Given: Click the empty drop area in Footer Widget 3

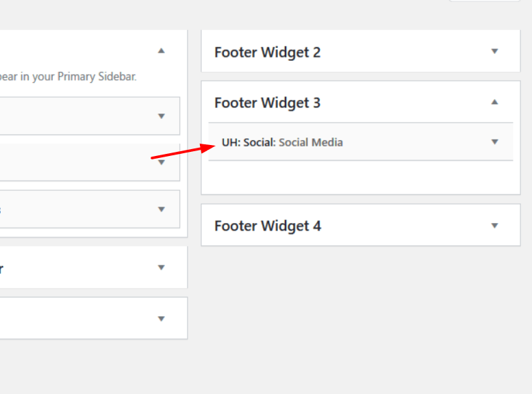Looking at the screenshot, I should click(x=361, y=177).
